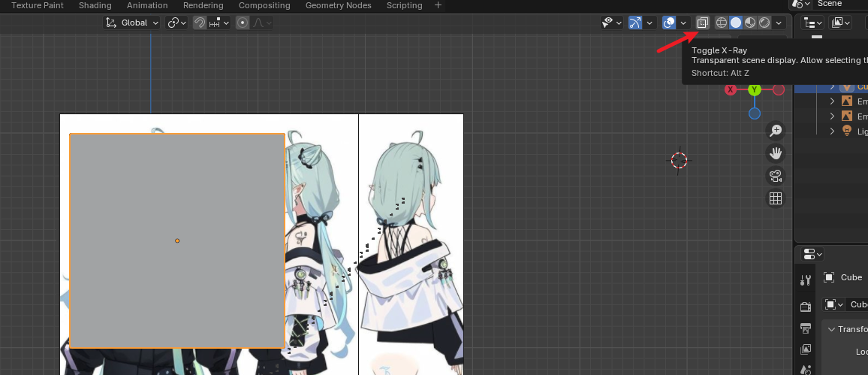868x375 pixels.
Task: Click the 3D cursor in the viewport
Action: pyautogui.click(x=679, y=161)
